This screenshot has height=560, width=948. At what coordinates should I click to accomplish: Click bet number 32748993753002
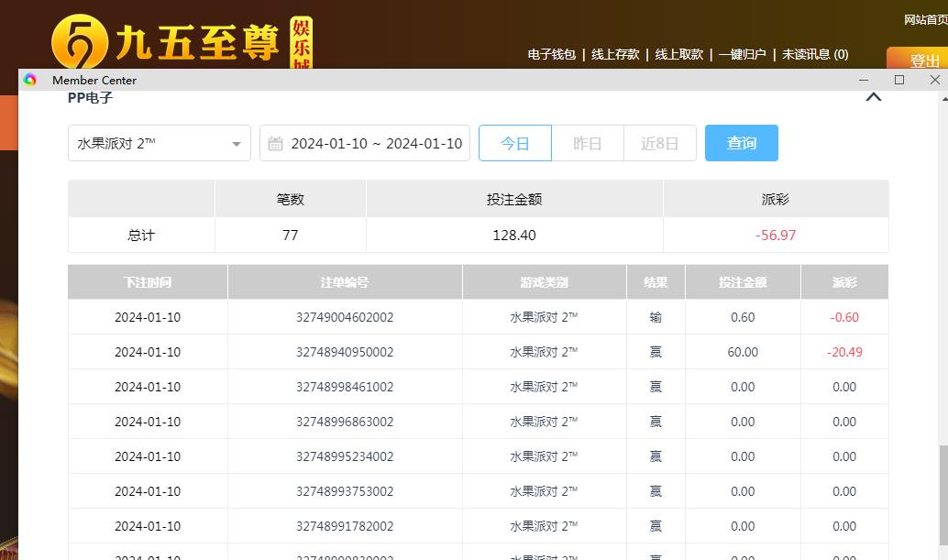[x=345, y=491]
